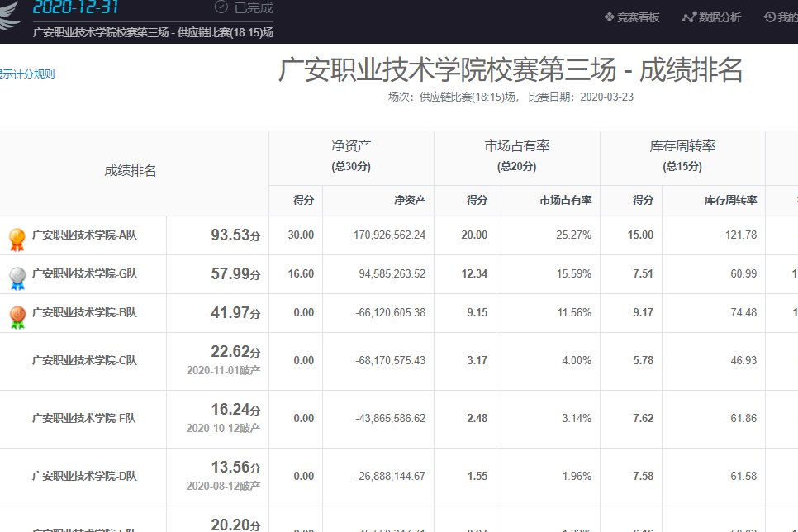Click the bronze medal icon for B队
The height and width of the screenshot is (532, 798).
coord(17,316)
